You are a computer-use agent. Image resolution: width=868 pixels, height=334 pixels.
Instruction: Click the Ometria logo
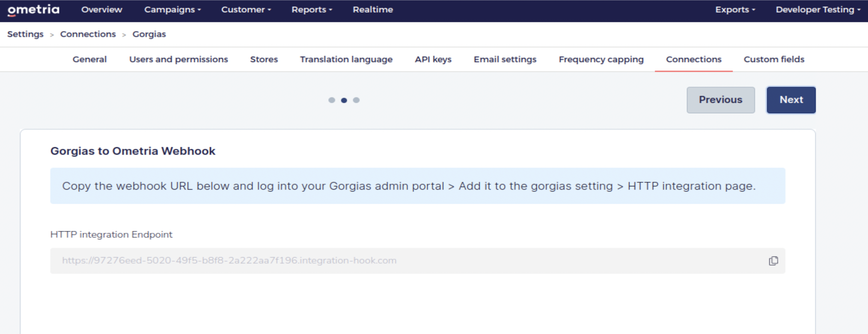(x=33, y=10)
